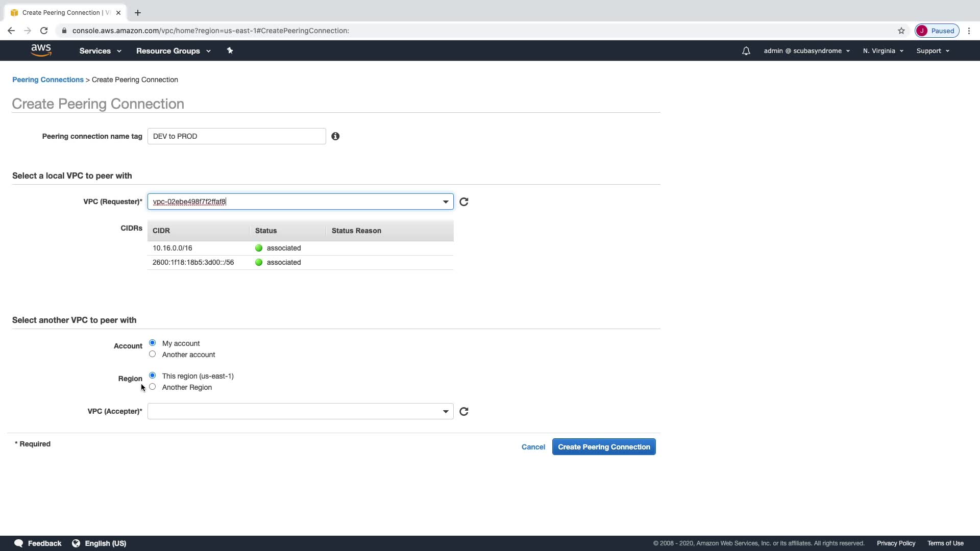Open the Services menu

pos(100,51)
